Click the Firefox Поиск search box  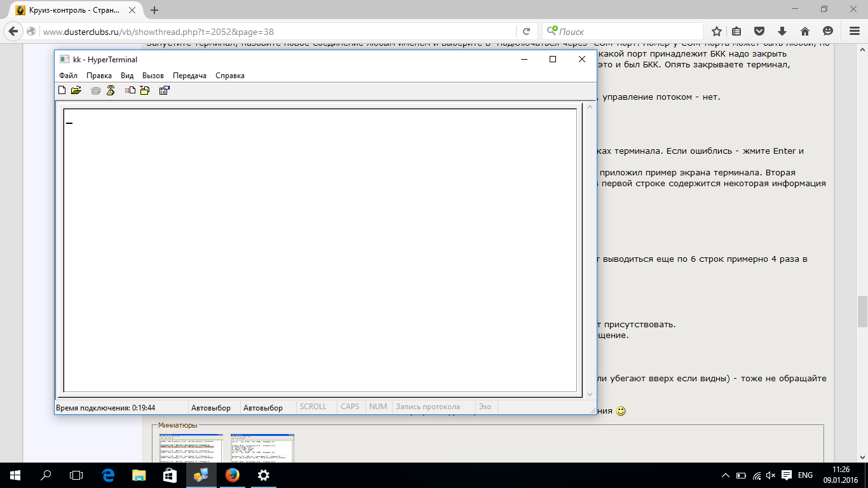[623, 31]
